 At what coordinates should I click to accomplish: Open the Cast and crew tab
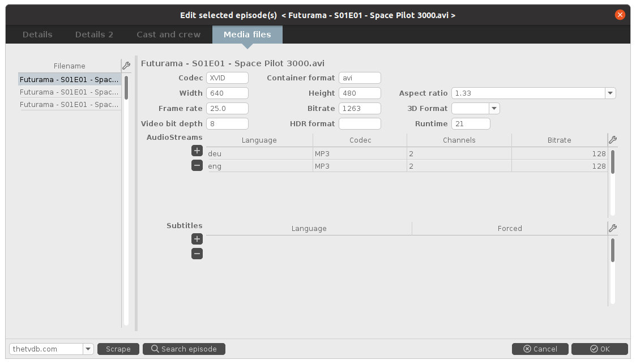(168, 35)
